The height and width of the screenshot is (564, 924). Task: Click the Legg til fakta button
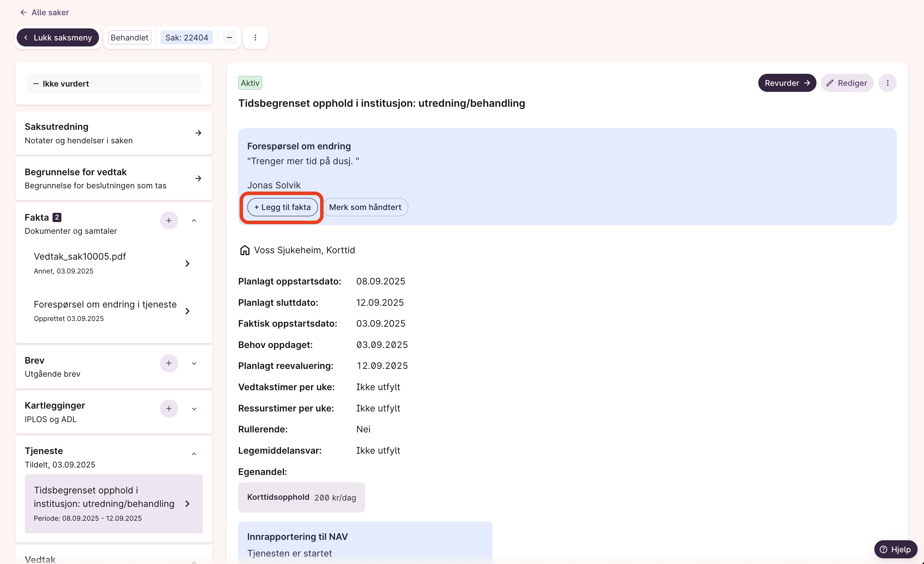click(x=282, y=207)
